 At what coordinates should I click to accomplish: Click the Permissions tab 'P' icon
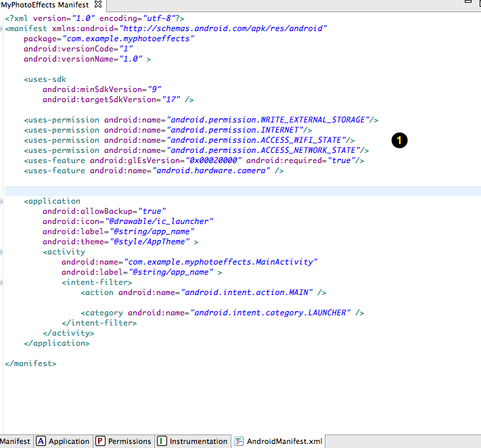pos(100,441)
